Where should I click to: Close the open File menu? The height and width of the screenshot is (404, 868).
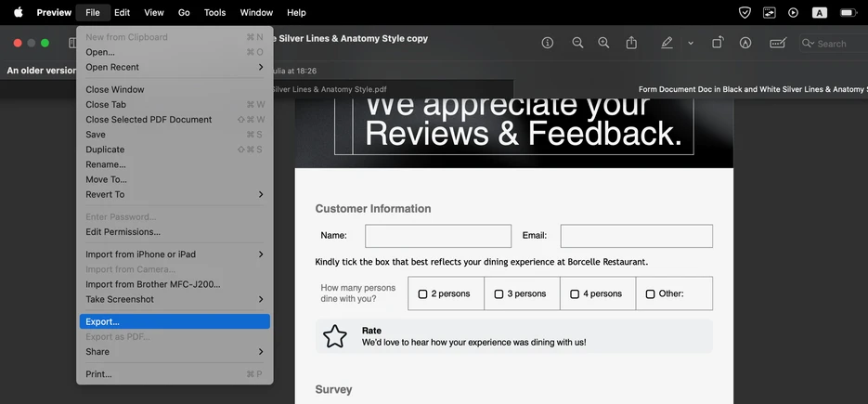93,12
